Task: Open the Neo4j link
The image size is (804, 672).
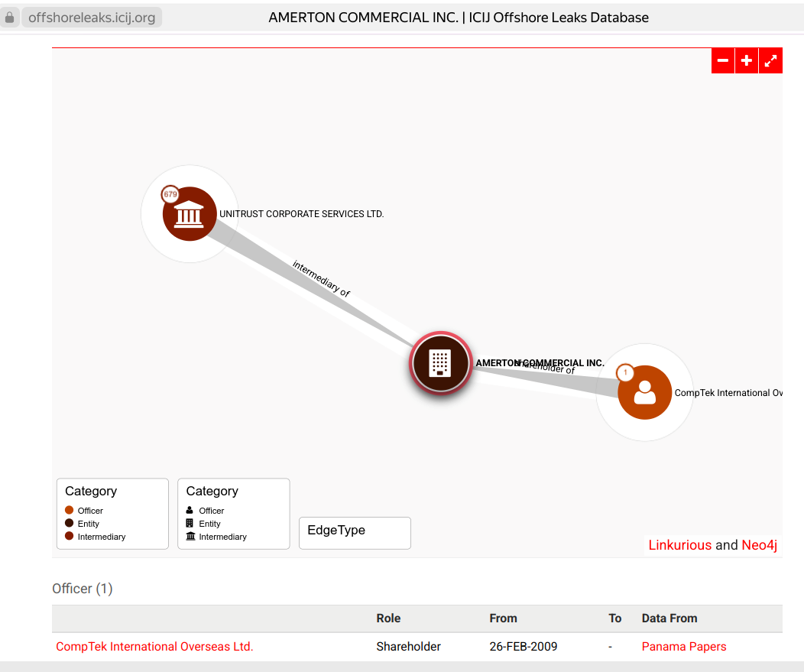Action: point(760,545)
